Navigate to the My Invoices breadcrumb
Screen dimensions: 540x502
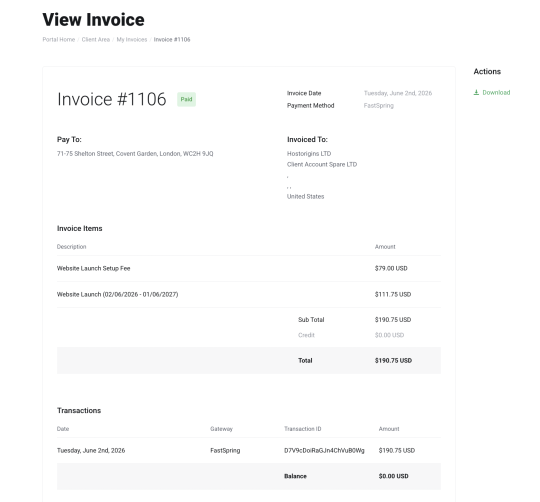click(132, 40)
